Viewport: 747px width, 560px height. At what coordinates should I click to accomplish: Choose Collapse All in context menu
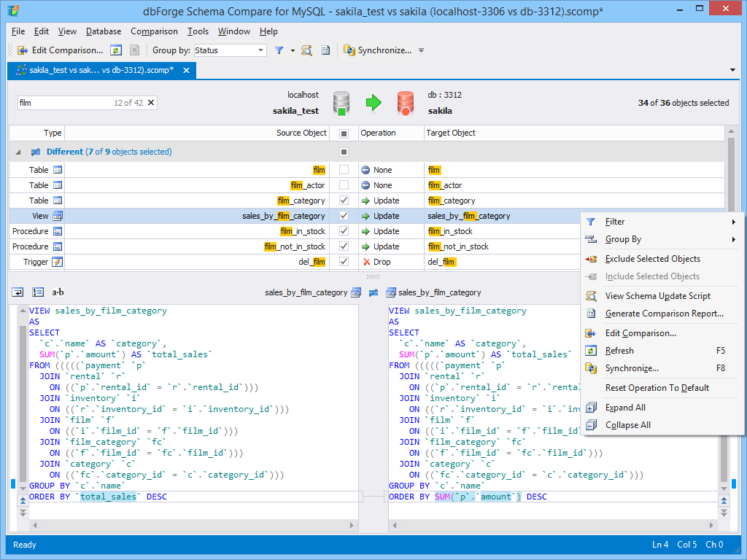pyautogui.click(x=662, y=425)
